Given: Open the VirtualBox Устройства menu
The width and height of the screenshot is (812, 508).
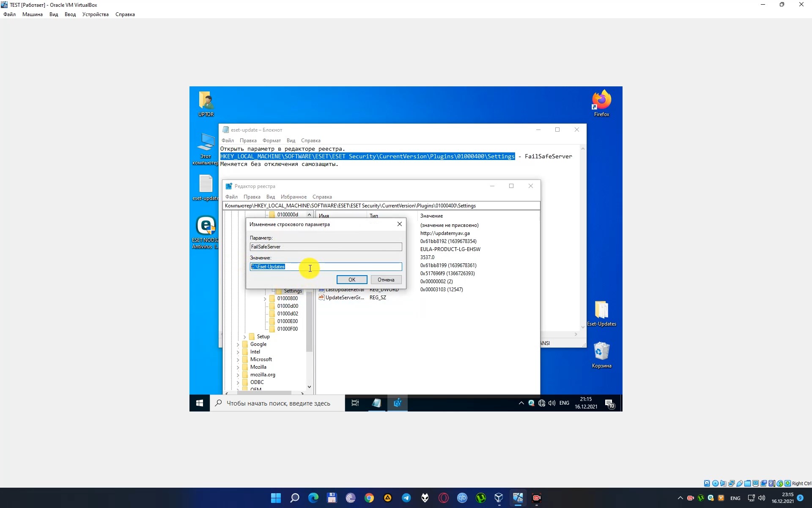Looking at the screenshot, I should coord(96,14).
